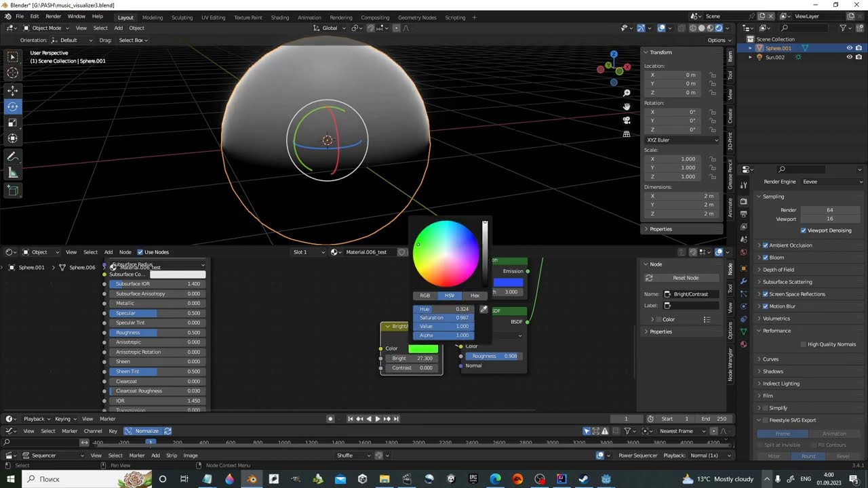The image size is (868, 488).
Task: Adjust the Saturation slider in color picker
Action: [443, 318]
